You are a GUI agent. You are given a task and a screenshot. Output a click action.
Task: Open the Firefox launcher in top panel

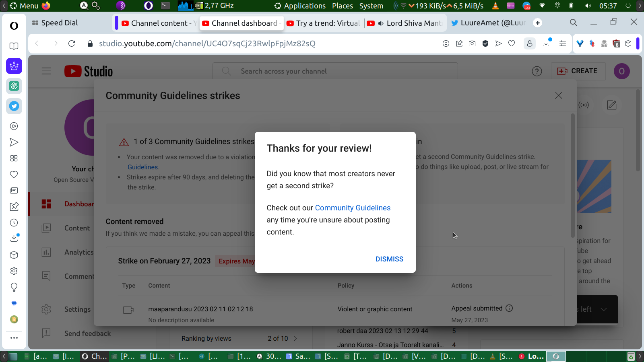pyautogui.click(x=46, y=6)
